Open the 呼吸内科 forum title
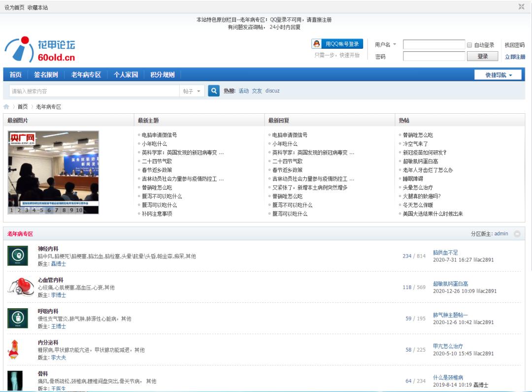 tap(48, 311)
